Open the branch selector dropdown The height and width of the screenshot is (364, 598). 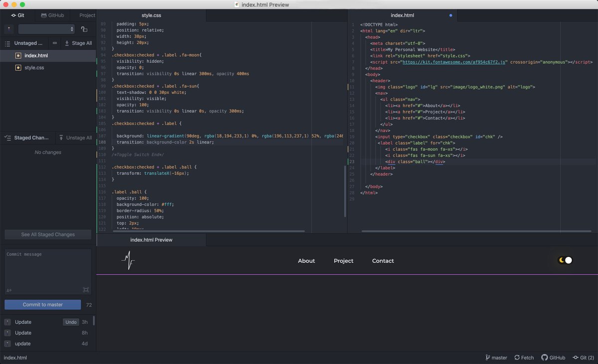tap(46, 29)
